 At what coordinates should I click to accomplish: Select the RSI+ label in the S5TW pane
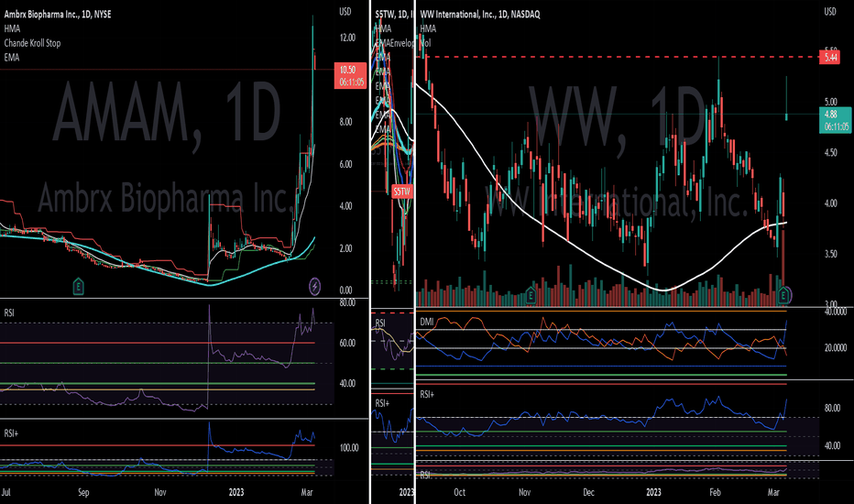382,403
